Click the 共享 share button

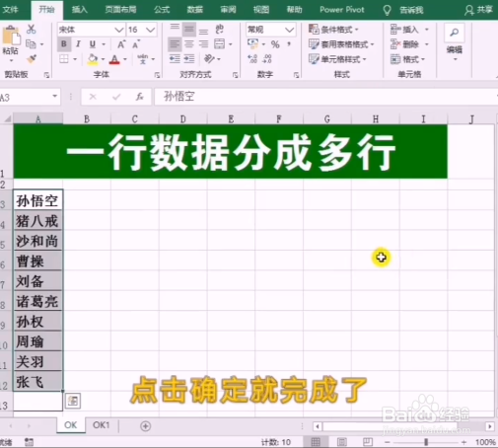tap(478, 10)
